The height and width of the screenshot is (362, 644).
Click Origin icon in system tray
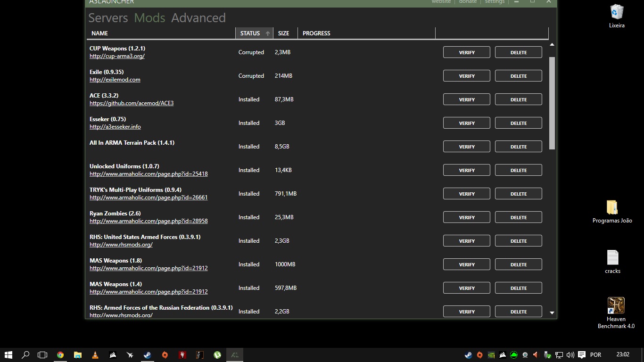[479, 355]
